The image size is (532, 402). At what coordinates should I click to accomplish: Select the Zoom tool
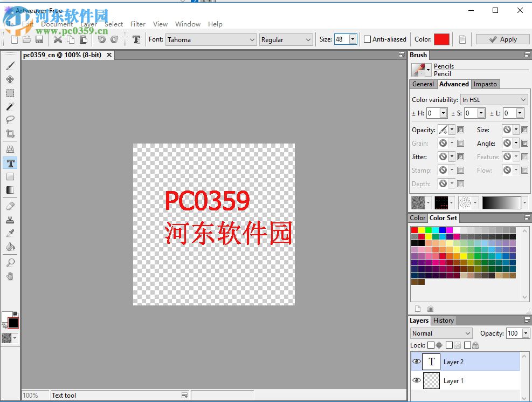(x=10, y=262)
